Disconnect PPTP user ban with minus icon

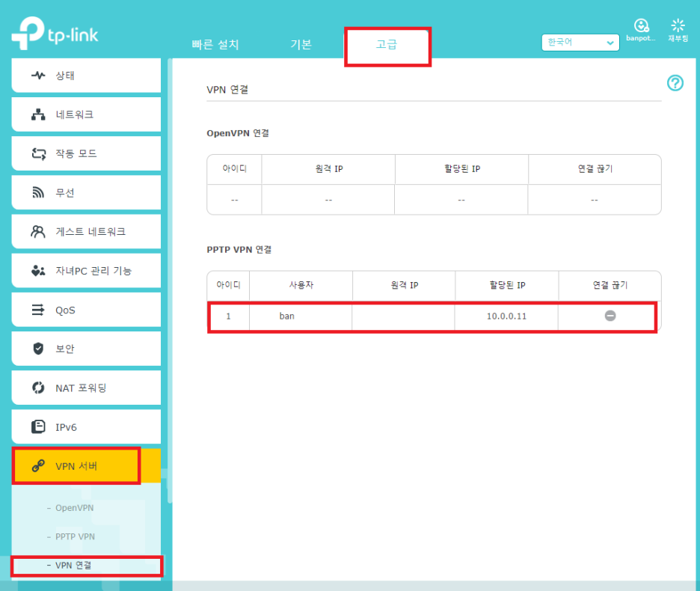point(610,316)
